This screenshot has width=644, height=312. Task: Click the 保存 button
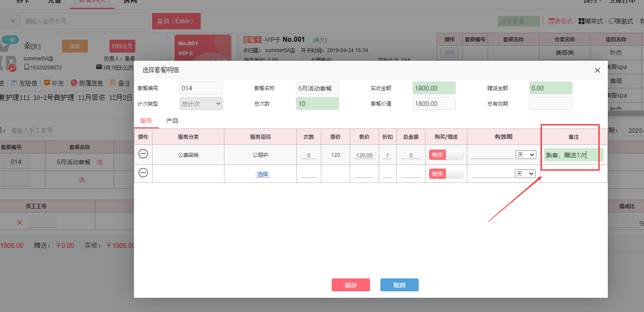point(351,285)
